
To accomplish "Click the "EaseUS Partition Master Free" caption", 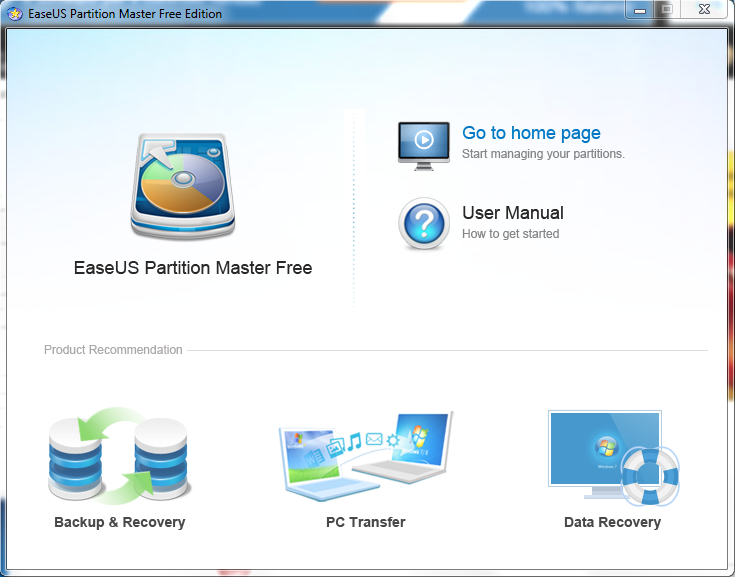I will click(193, 268).
